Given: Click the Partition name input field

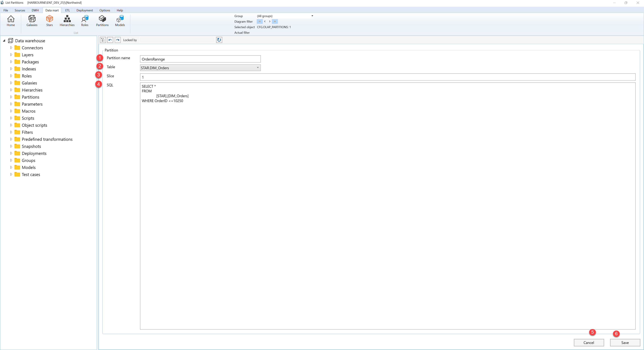Looking at the screenshot, I should click(x=200, y=59).
